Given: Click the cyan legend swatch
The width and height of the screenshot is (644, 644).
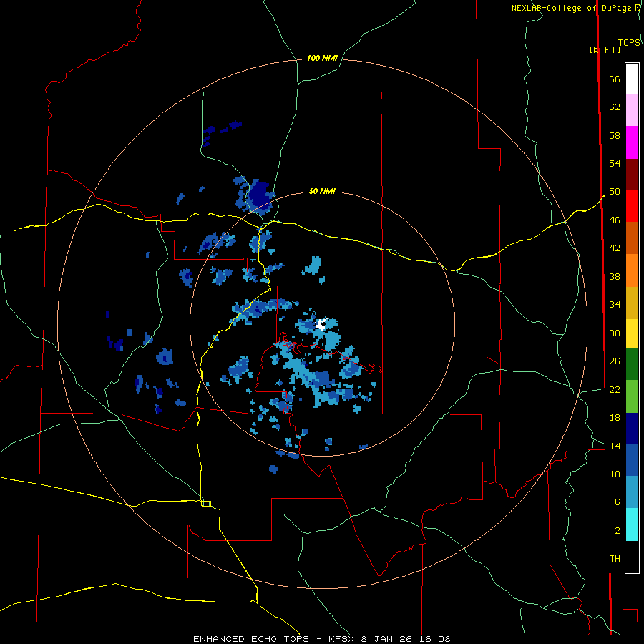Looking at the screenshot, I should (x=632, y=525).
